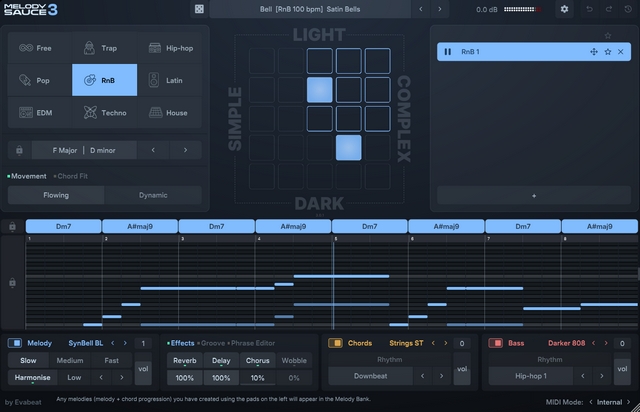Choose next bass rhythm after Hip-hop 1
This screenshot has width=640, height=412.
[x=602, y=376]
